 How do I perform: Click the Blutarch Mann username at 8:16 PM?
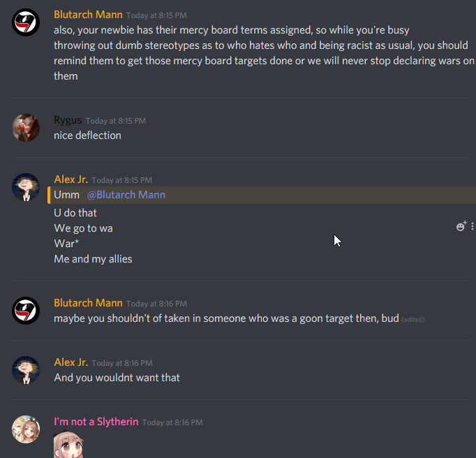tap(88, 303)
